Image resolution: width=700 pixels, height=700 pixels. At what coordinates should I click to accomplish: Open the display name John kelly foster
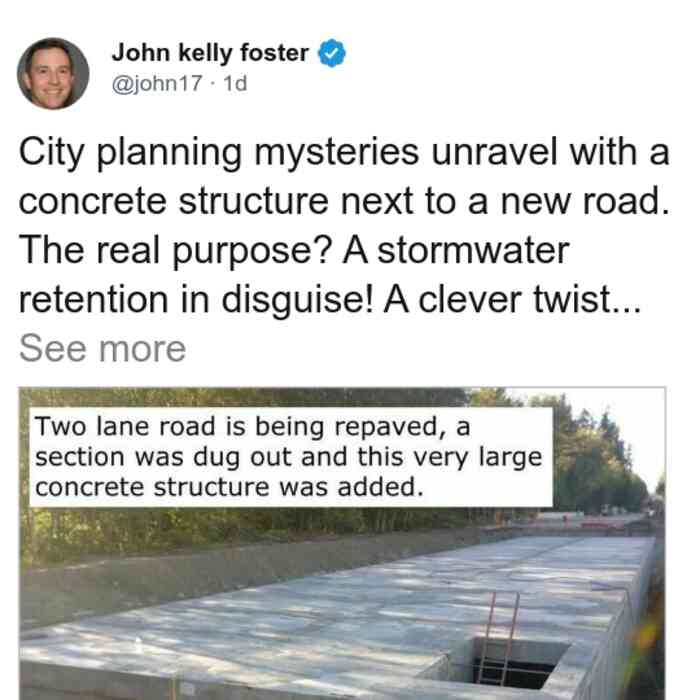pos(210,53)
